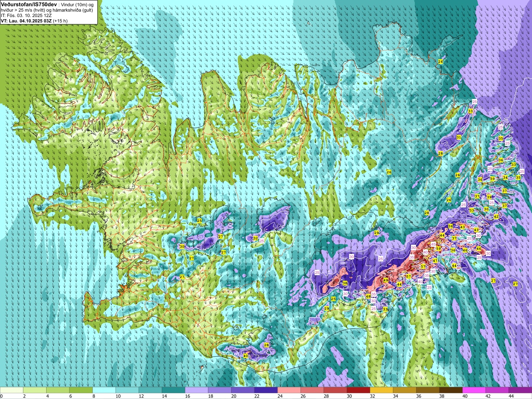532x399 pixels.
Task: Click the "(+15 h)" forecast offset text
Action: [x=60, y=20]
